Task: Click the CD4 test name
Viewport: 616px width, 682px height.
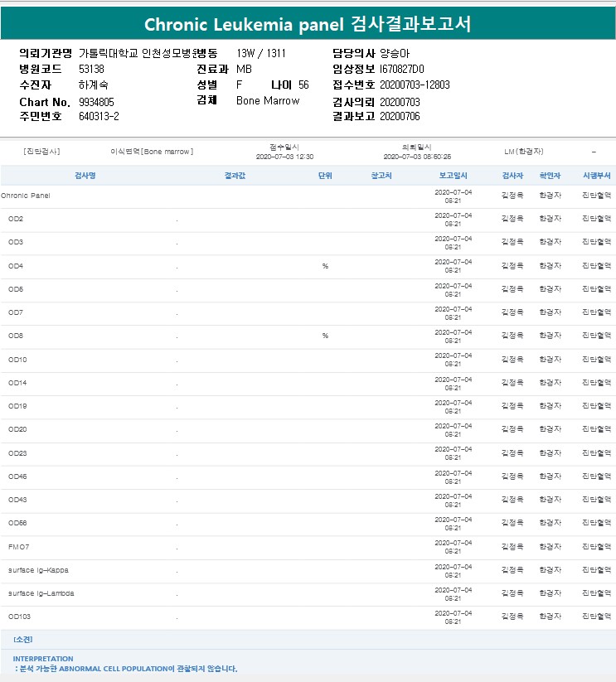Action: click(x=16, y=266)
